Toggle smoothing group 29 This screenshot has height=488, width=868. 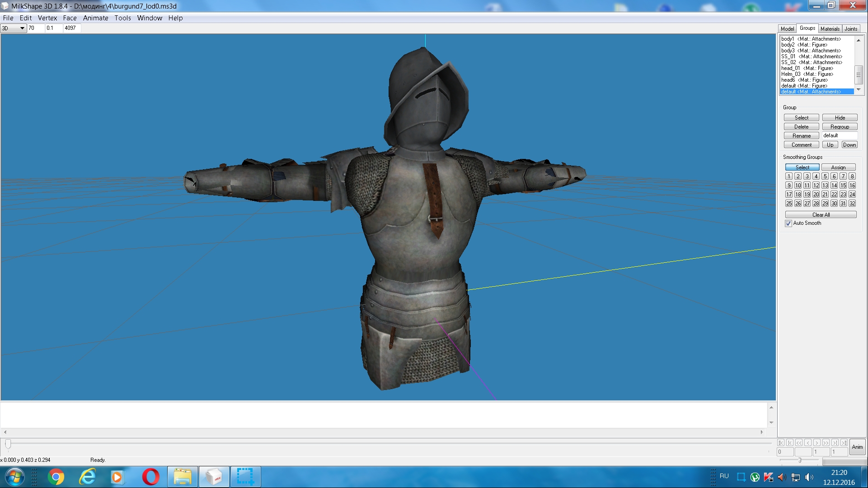coord(825,204)
